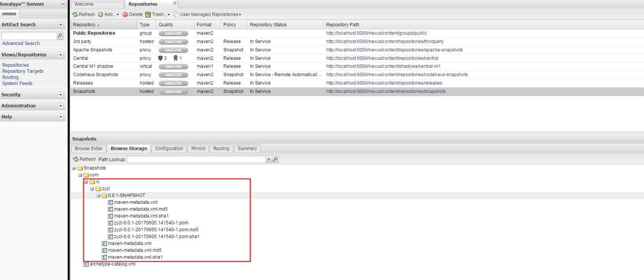Select the 0.0.1-SNAPSHOT folder
This screenshot has width=644, height=280.
126,195
